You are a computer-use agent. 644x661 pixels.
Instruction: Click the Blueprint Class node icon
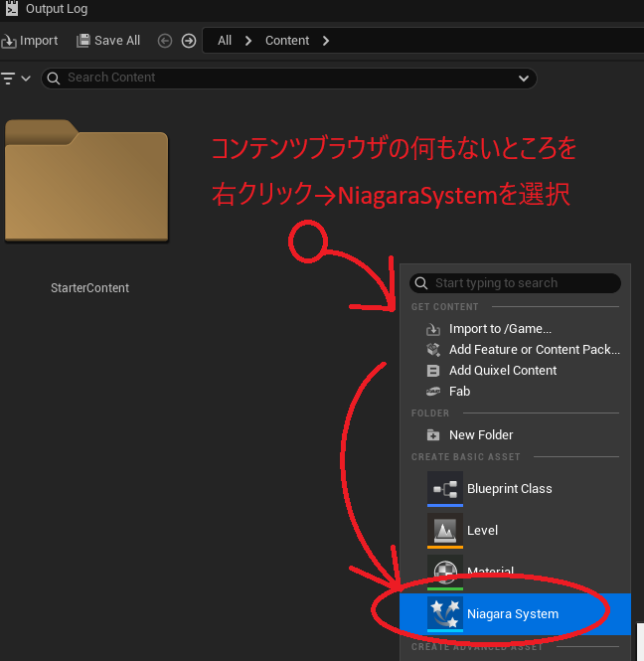click(444, 489)
